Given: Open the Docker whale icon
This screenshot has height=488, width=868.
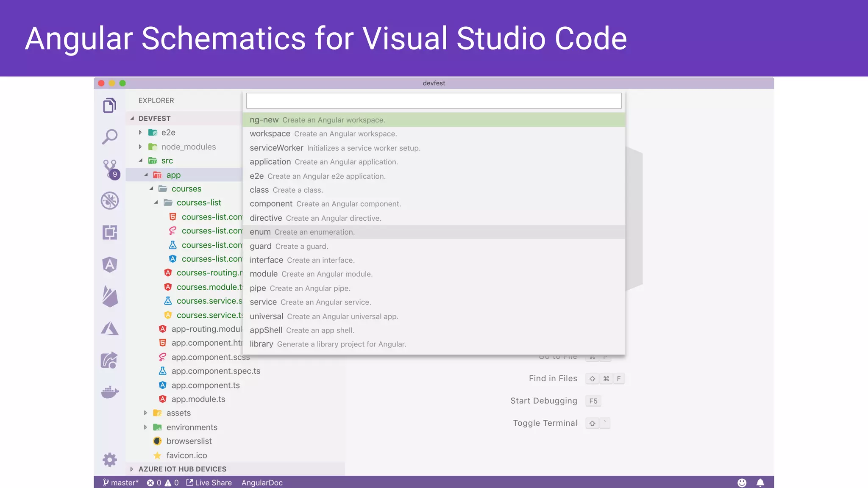Looking at the screenshot, I should (110, 392).
